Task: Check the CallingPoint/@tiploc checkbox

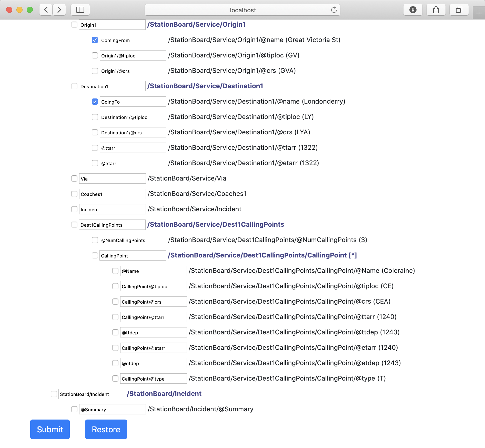Action: click(x=115, y=286)
